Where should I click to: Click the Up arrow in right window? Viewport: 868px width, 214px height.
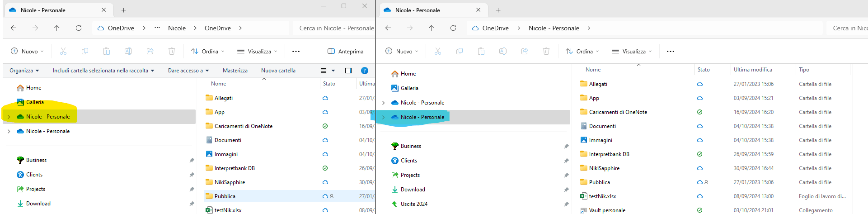432,28
